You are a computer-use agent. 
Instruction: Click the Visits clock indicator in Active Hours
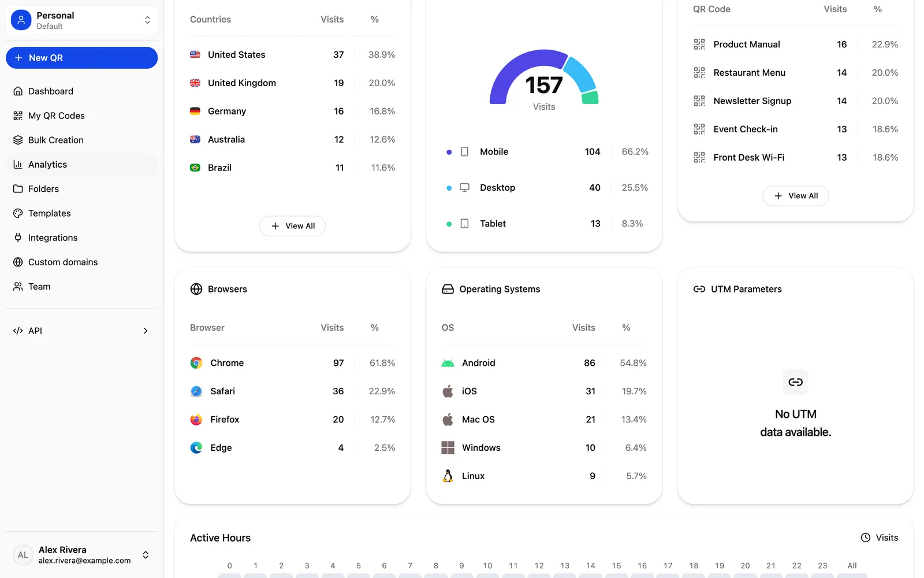point(880,538)
